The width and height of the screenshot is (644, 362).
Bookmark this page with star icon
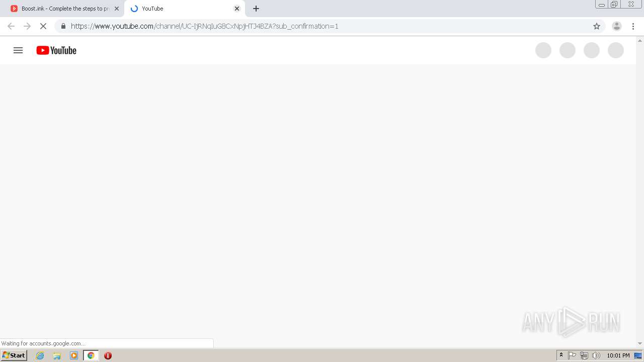(597, 26)
